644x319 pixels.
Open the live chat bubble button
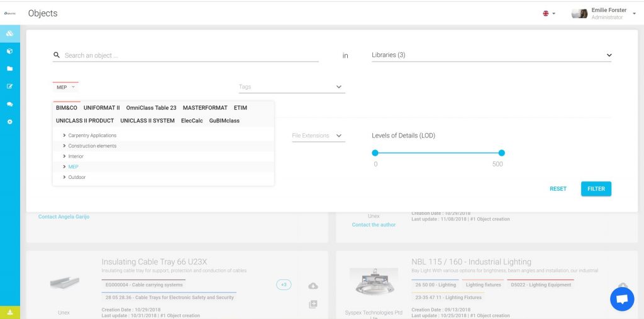(x=622, y=300)
